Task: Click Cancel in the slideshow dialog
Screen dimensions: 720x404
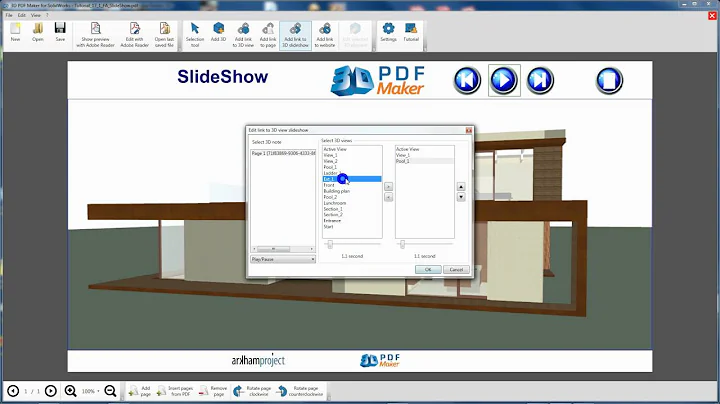Action: pos(456,269)
